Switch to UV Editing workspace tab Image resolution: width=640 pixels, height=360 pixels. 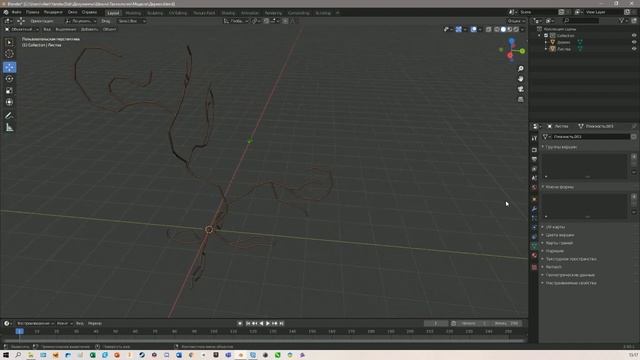tap(178, 13)
